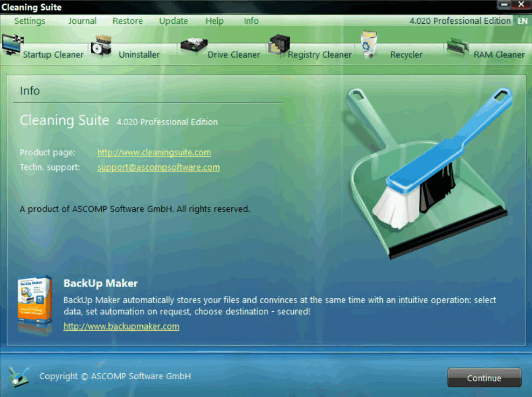
Task: Open the Startup Cleaner monitor icon
Action: (x=12, y=44)
